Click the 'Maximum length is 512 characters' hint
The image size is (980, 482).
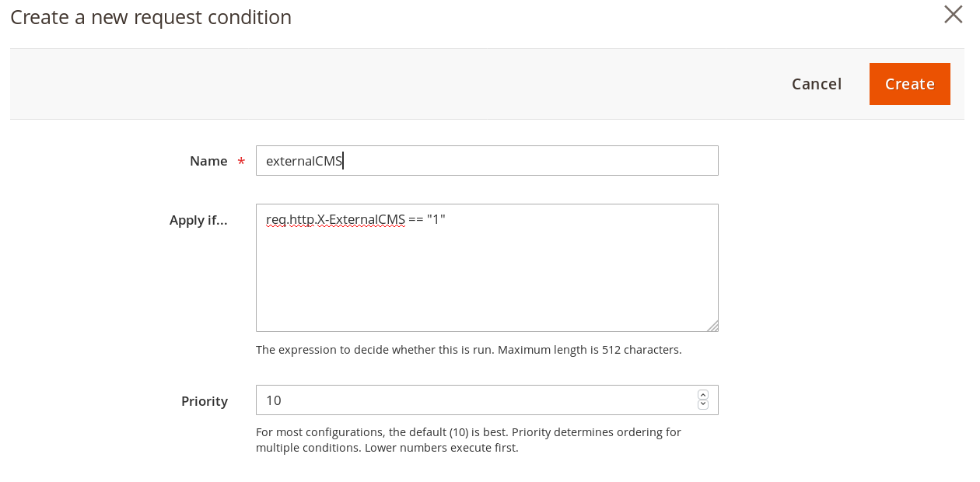coord(590,350)
